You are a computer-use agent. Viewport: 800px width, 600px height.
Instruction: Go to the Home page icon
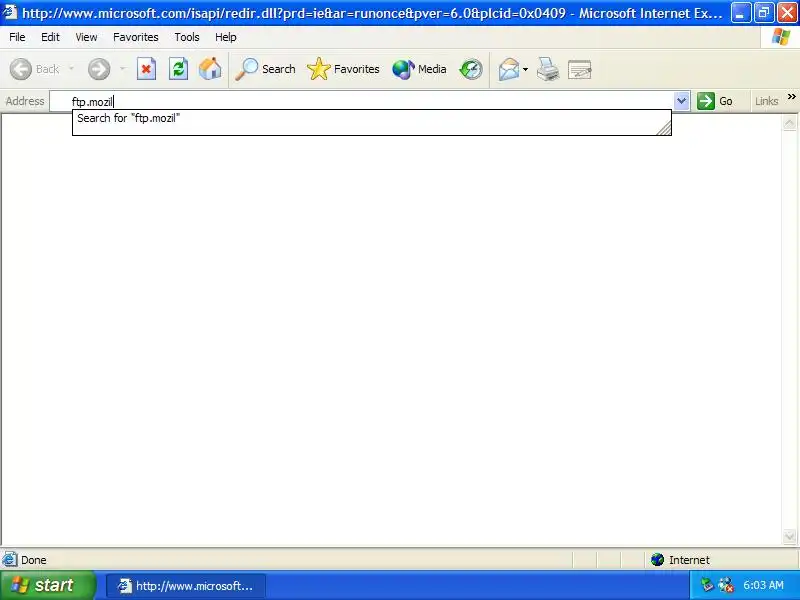click(210, 69)
